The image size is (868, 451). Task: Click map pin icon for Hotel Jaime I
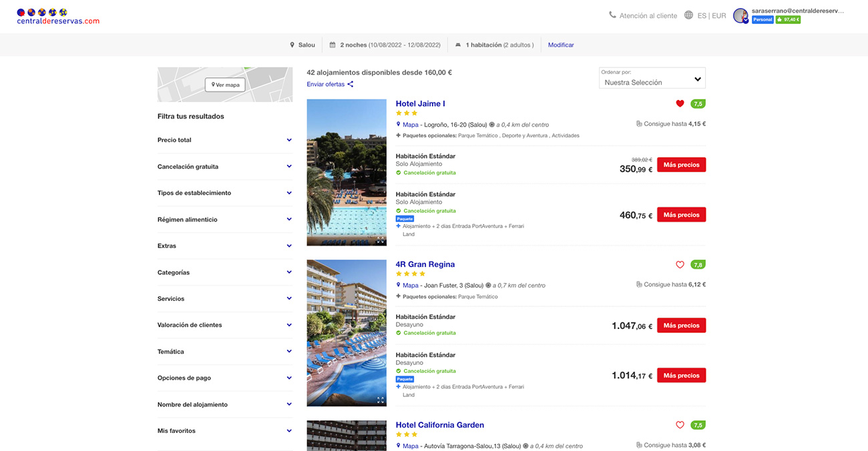pyautogui.click(x=399, y=124)
